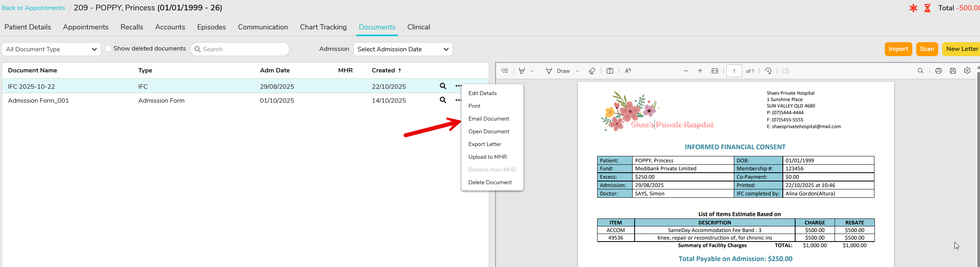
Task: Zoom in with the plus icon
Action: coord(700,71)
